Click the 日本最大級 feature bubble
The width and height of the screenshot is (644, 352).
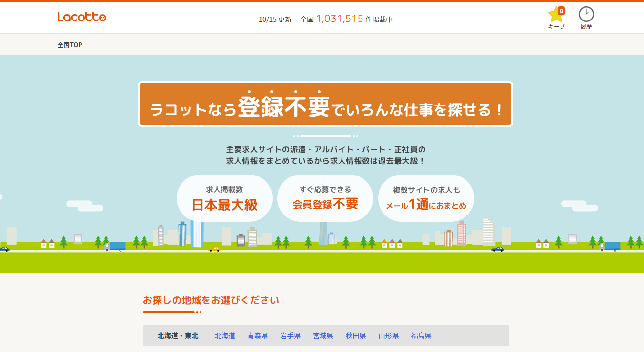(224, 198)
